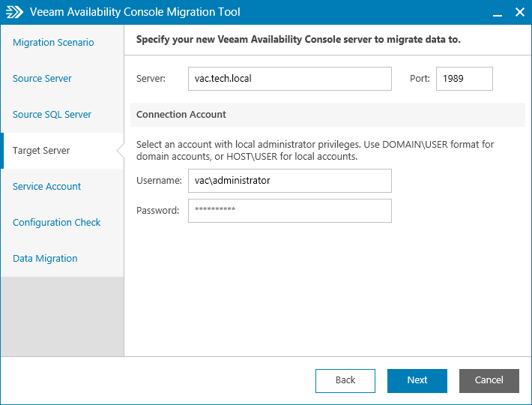The image size is (532, 405).
Task: Switch to the Service Account step
Action: (46, 187)
